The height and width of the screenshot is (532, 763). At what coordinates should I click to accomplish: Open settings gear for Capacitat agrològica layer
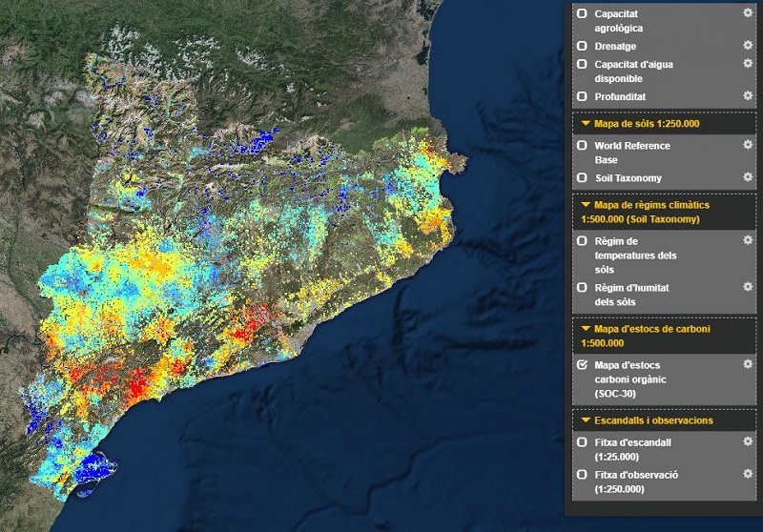pos(748,12)
